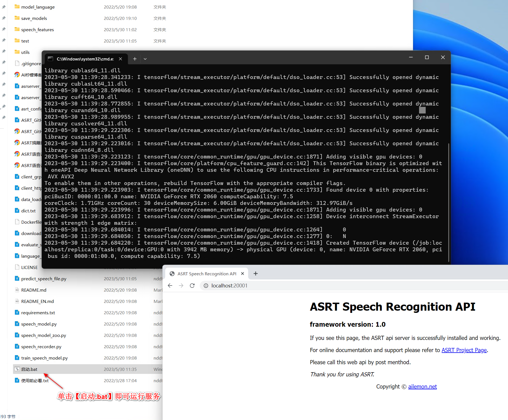Click the localhost:20001 address bar
This screenshot has height=420, width=508.
coord(354,286)
